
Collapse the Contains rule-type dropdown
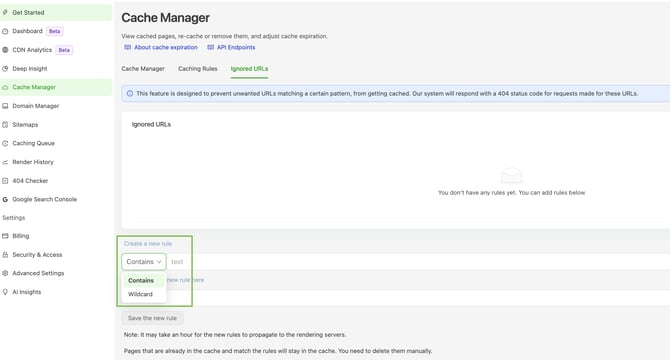click(x=144, y=262)
